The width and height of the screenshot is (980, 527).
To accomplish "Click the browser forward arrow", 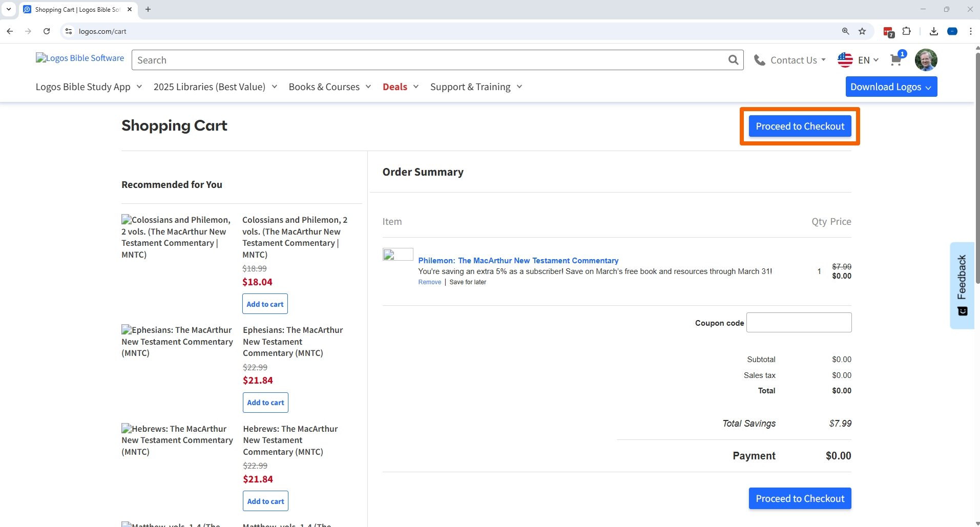I will (x=28, y=31).
